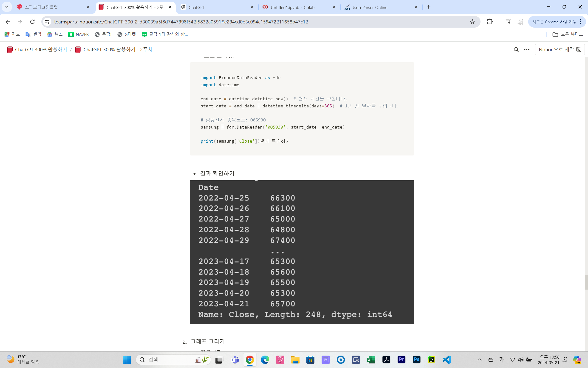This screenshot has width=588, height=368.
Task: Click the 결과 확인하기 bullet text
Action: pos(217,173)
